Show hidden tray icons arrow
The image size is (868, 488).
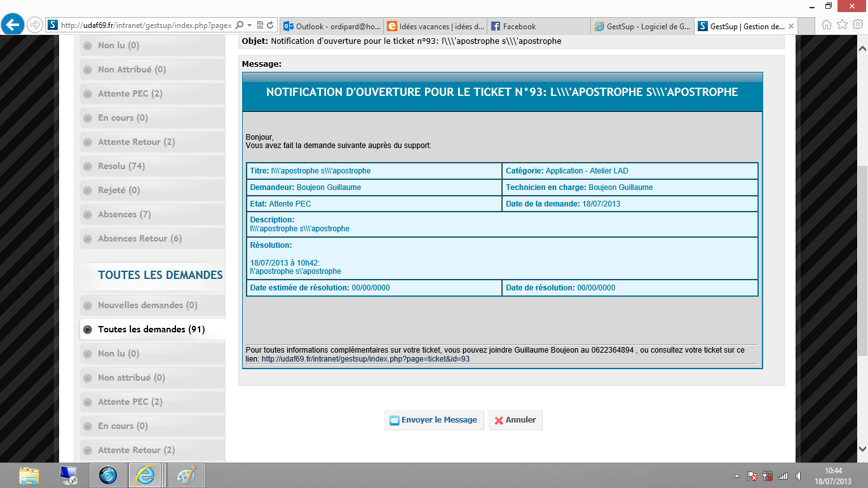click(x=736, y=476)
